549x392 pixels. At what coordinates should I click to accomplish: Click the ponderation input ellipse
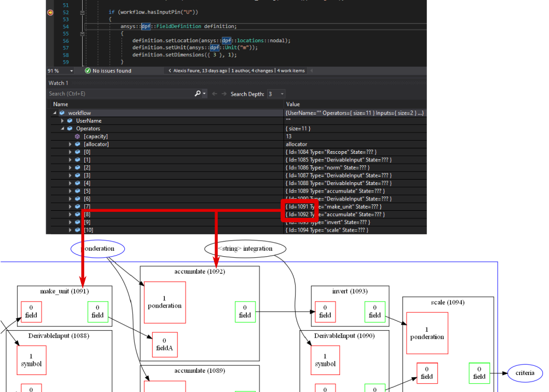click(x=97, y=249)
